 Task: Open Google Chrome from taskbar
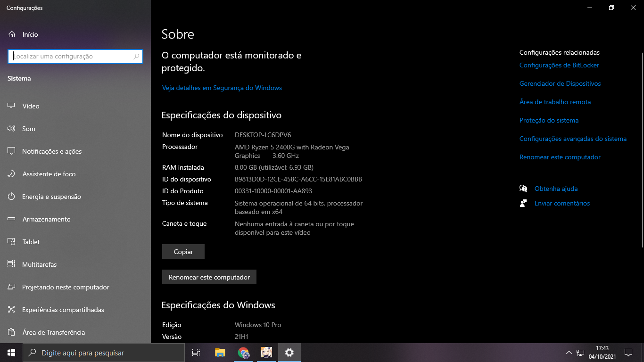pyautogui.click(x=243, y=353)
